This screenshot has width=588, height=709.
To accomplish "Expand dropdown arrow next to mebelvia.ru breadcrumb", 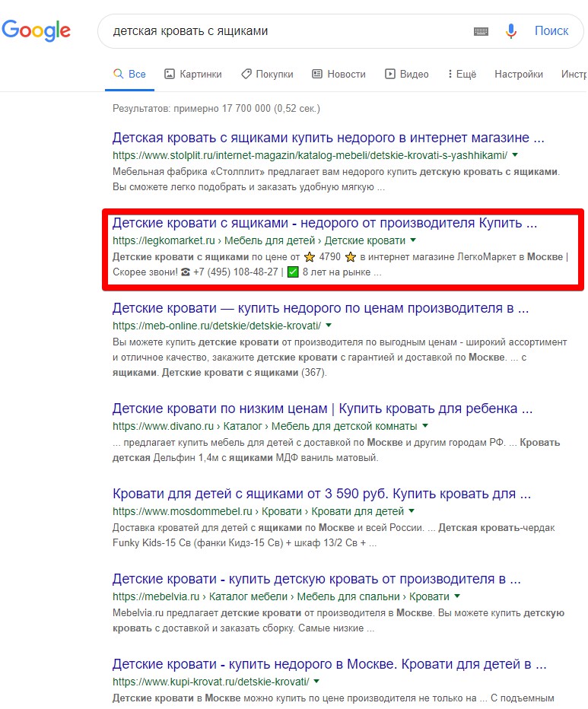I will (457, 596).
